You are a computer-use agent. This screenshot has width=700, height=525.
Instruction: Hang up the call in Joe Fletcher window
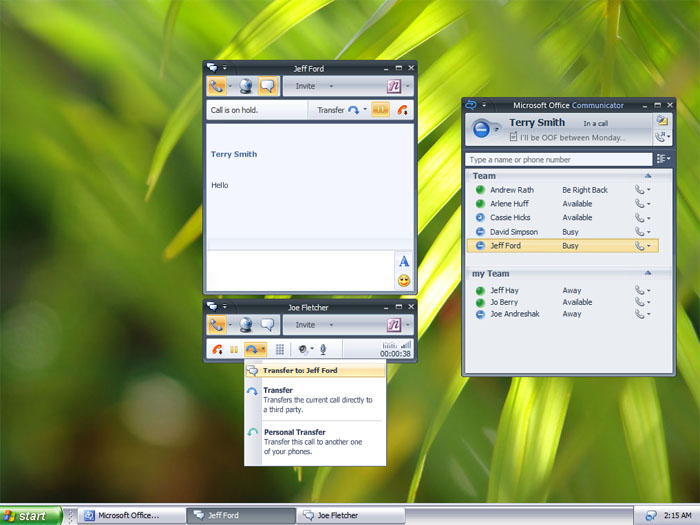tap(217, 350)
